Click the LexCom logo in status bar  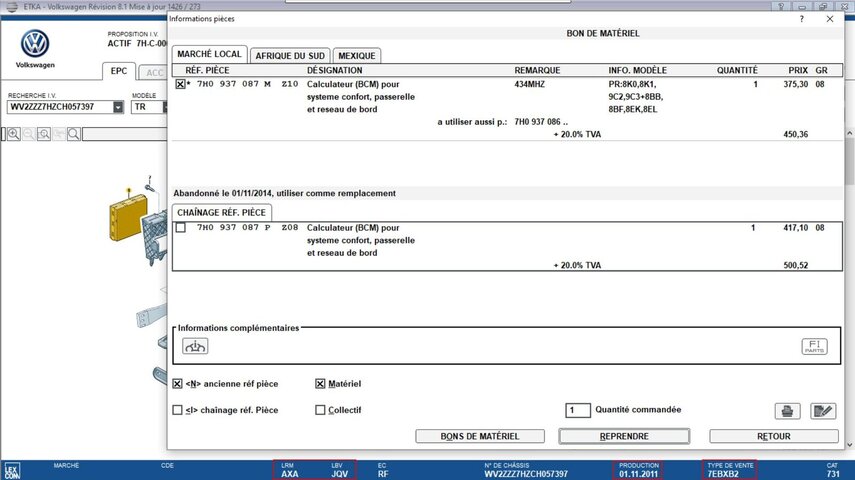pyautogui.click(x=11, y=471)
